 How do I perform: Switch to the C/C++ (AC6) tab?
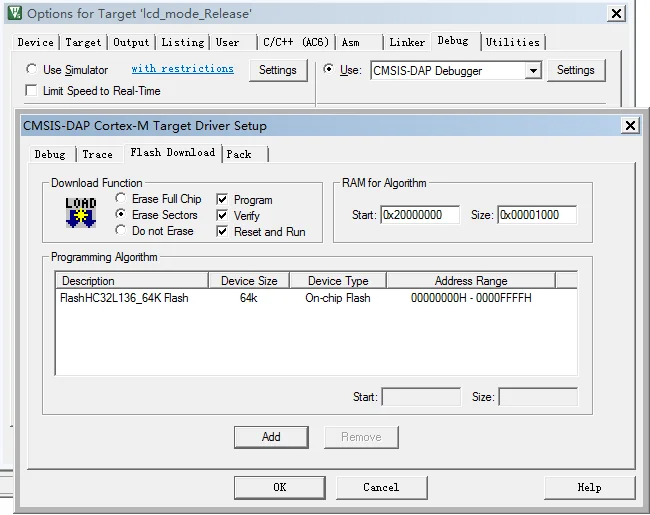coord(296,42)
